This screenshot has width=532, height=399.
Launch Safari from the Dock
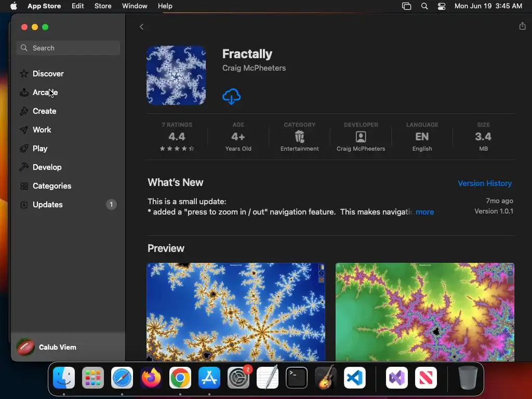click(x=122, y=378)
